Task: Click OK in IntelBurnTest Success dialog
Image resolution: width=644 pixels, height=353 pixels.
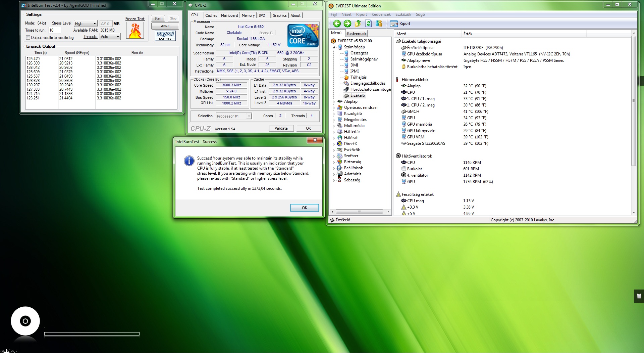Action: click(x=304, y=208)
